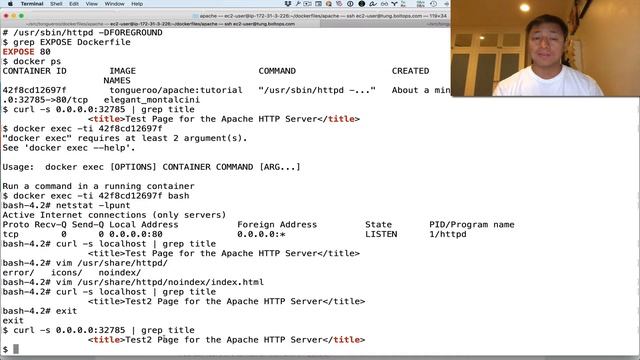Open the Window menu
640x360 pixels.
click(114, 4)
